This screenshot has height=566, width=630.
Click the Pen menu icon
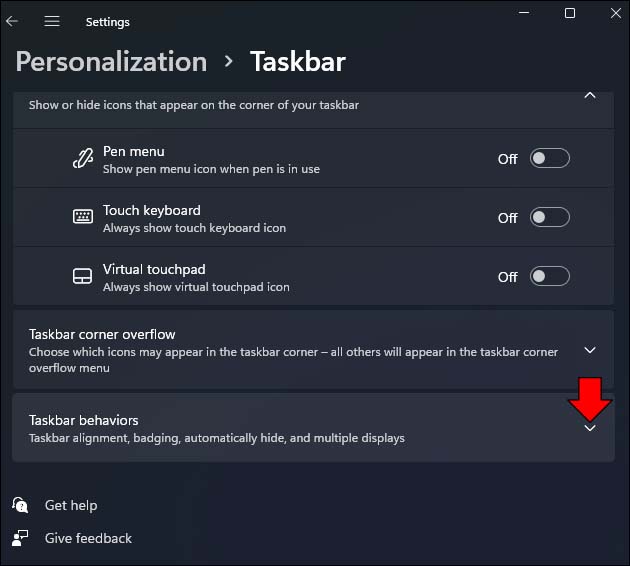point(83,159)
